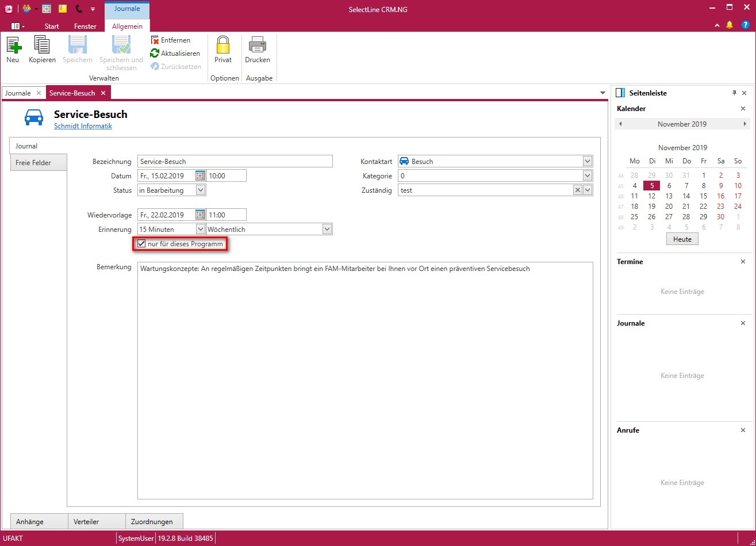Click the UFAKT status bar entry
The height and width of the screenshot is (546, 756).
point(13,539)
